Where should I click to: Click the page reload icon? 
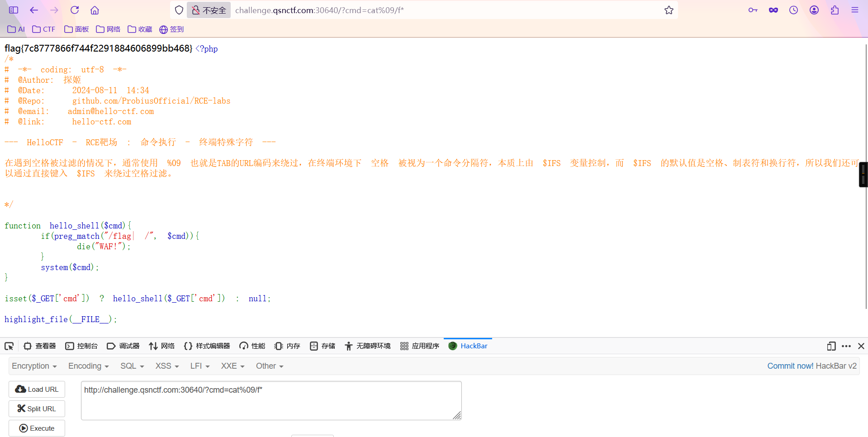tap(74, 10)
